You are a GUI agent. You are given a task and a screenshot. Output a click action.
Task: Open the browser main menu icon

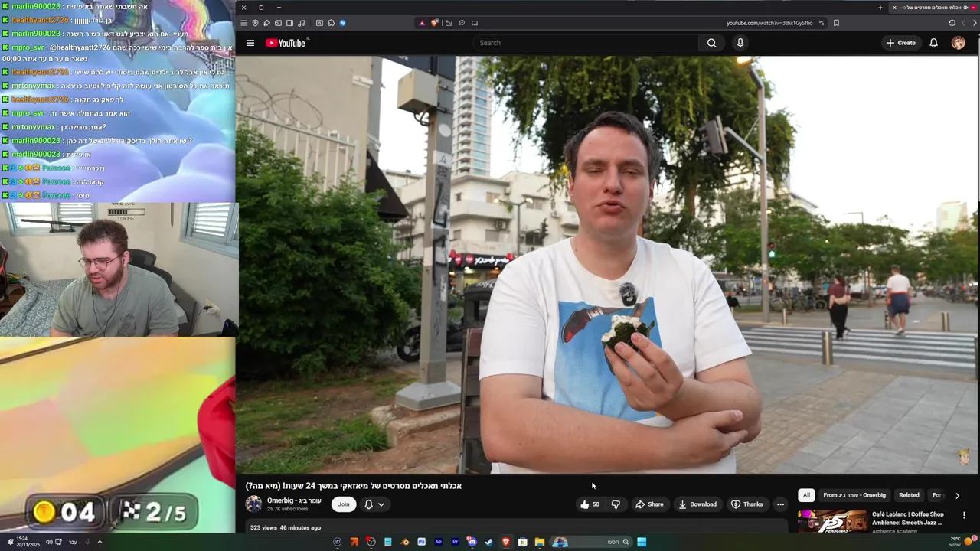click(x=243, y=23)
